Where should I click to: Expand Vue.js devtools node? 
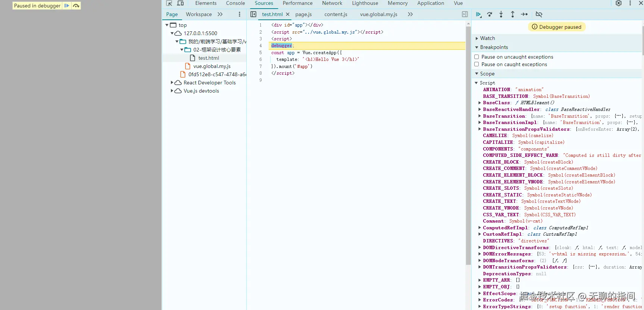coord(172,91)
